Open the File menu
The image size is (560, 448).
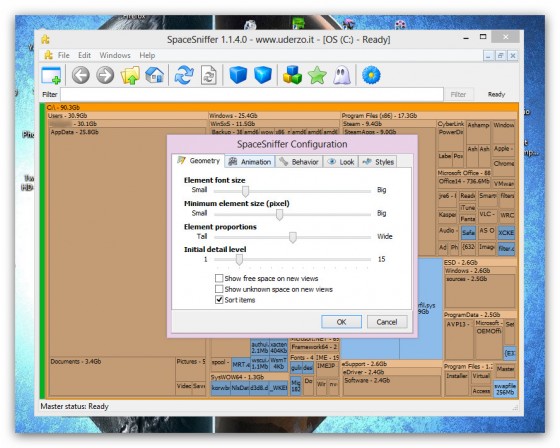[x=64, y=55]
